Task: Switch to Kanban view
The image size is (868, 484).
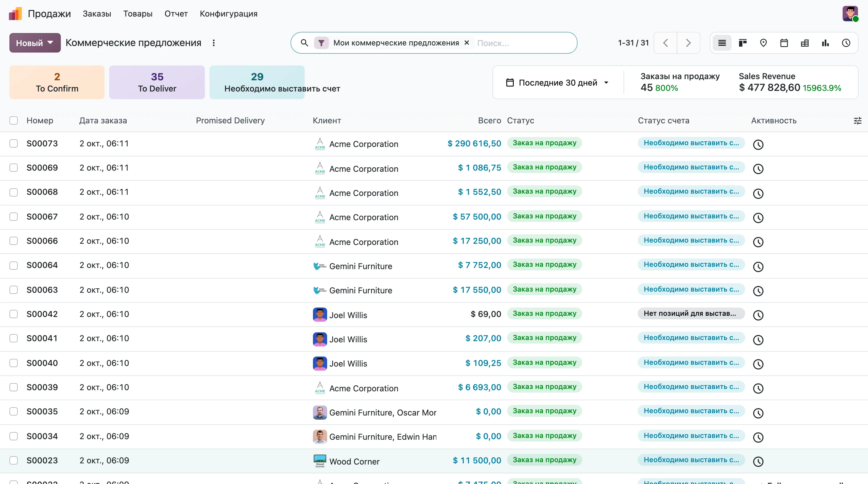Action: click(x=743, y=43)
